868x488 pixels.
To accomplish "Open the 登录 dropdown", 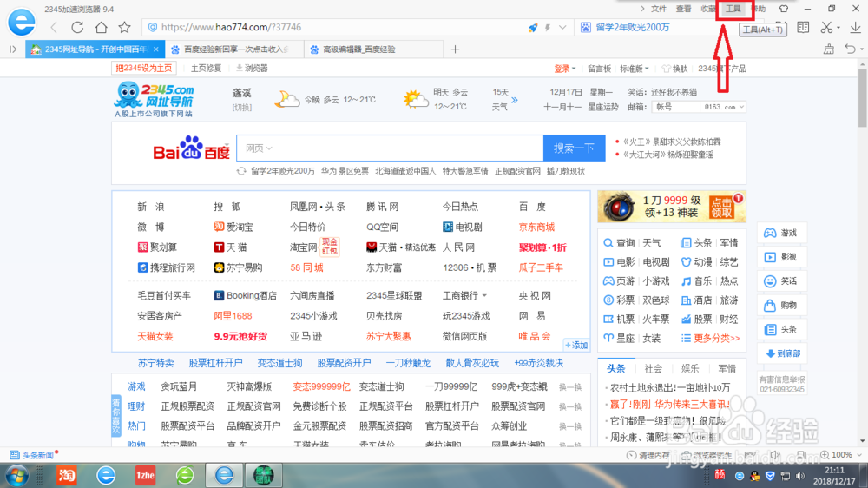I will click(x=565, y=69).
